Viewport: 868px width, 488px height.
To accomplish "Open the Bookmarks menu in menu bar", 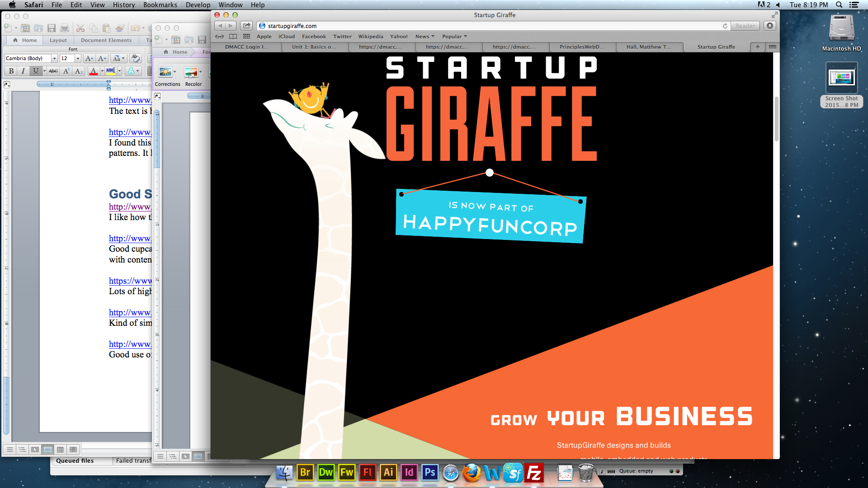I will (160, 5).
